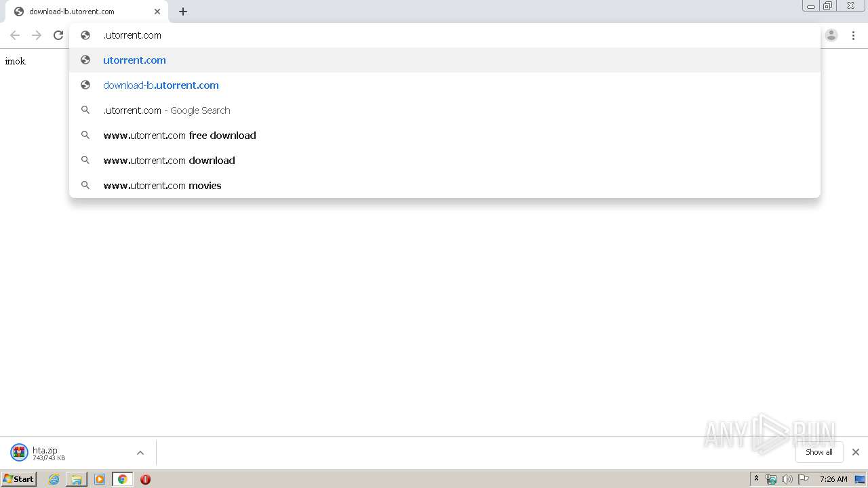868x488 pixels.
Task: Choose 'www.utorrent.com free download' suggestion
Action: click(x=445, y=135)
